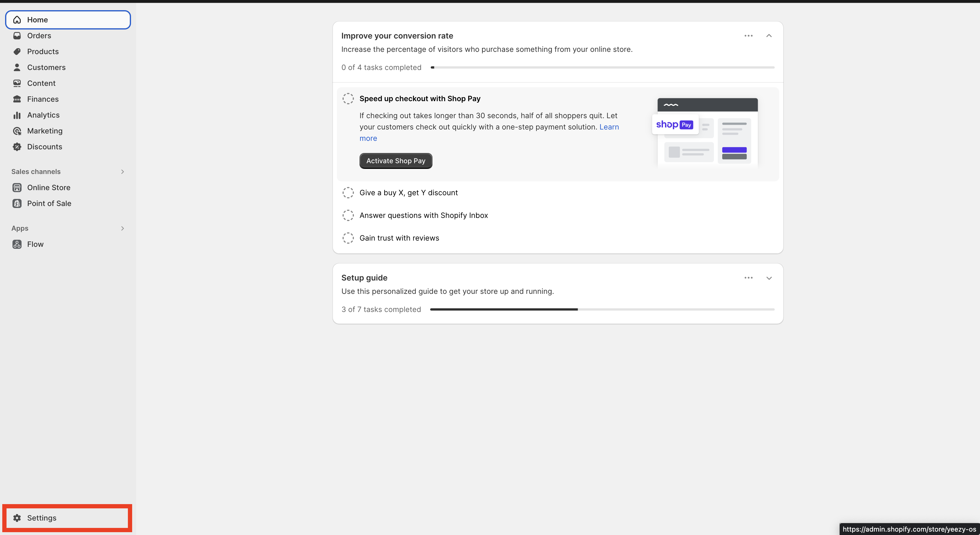The width and height of the screenshot is (980, 535).
Task: Click the Products tag icon
Action: pos(17,51)
